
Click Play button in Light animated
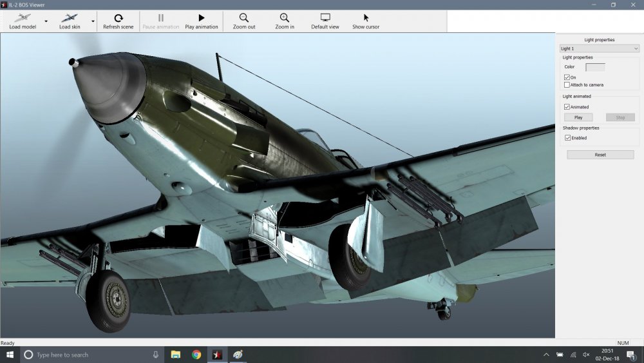click(x=578, y=117)
